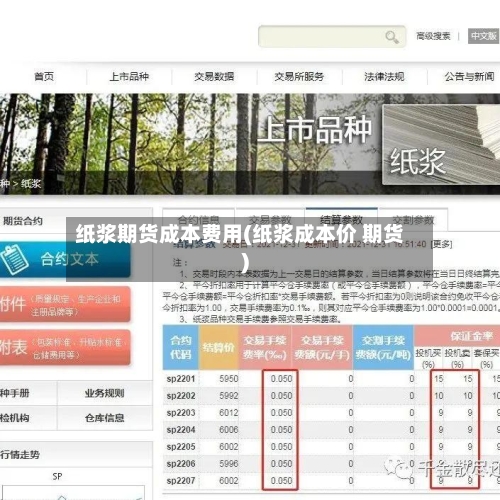Open the 仓库信息 link
This screenshot has height=500, width=500.
[104, 418]
